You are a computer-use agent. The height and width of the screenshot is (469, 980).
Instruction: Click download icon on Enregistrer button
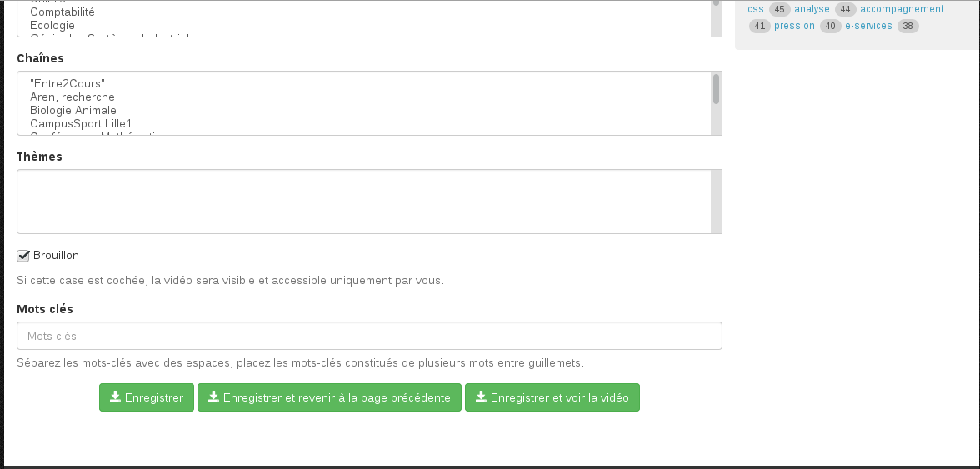point(115,397)
